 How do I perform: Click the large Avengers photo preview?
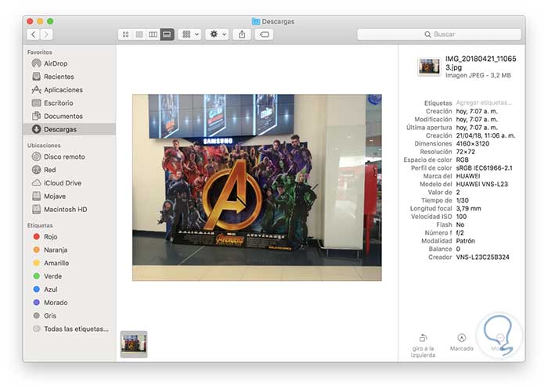coord(257,187)
